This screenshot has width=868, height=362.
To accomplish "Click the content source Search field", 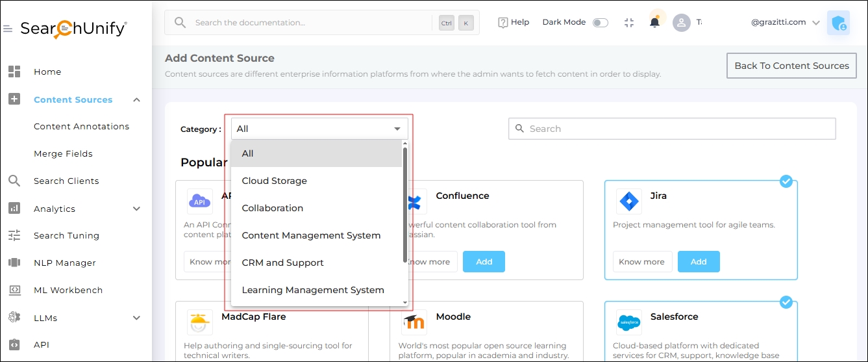I will point(672,129).
